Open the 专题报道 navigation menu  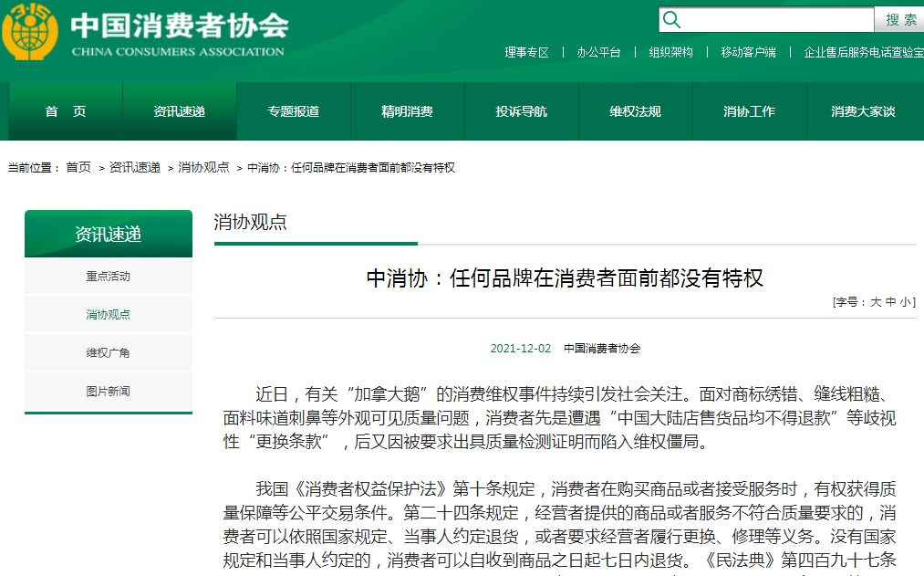[294, 111]
